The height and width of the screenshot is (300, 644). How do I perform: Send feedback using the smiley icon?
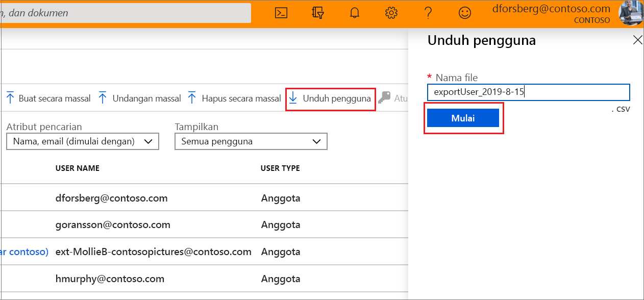click(465, 13)
